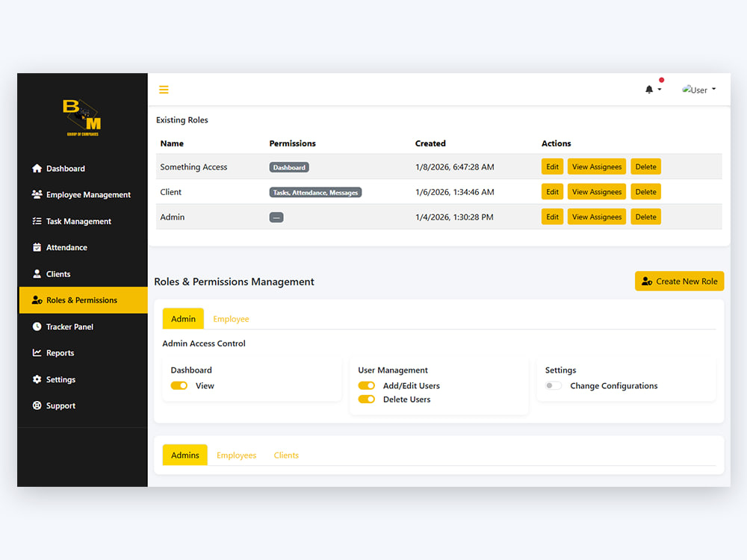Open notifications via the bell icon

[x=649, y=90]
